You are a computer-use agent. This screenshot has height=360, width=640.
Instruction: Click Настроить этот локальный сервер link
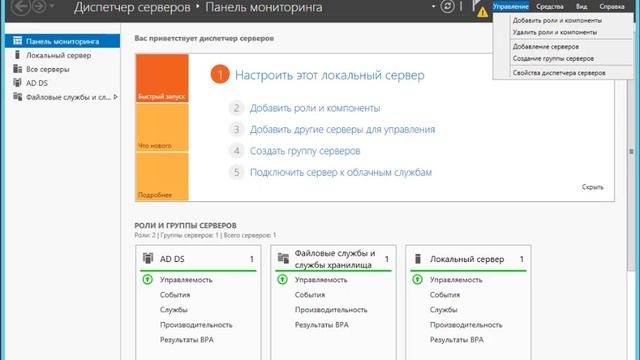329,75
